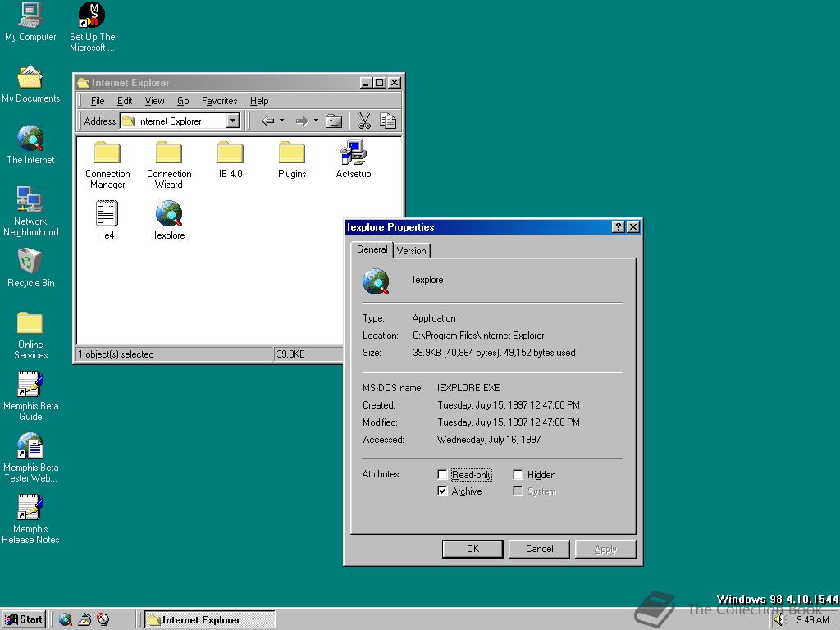Click the Address field showing Internet Explorer
This screenshot has width=840, height=630.
click(x=180, y=121)
